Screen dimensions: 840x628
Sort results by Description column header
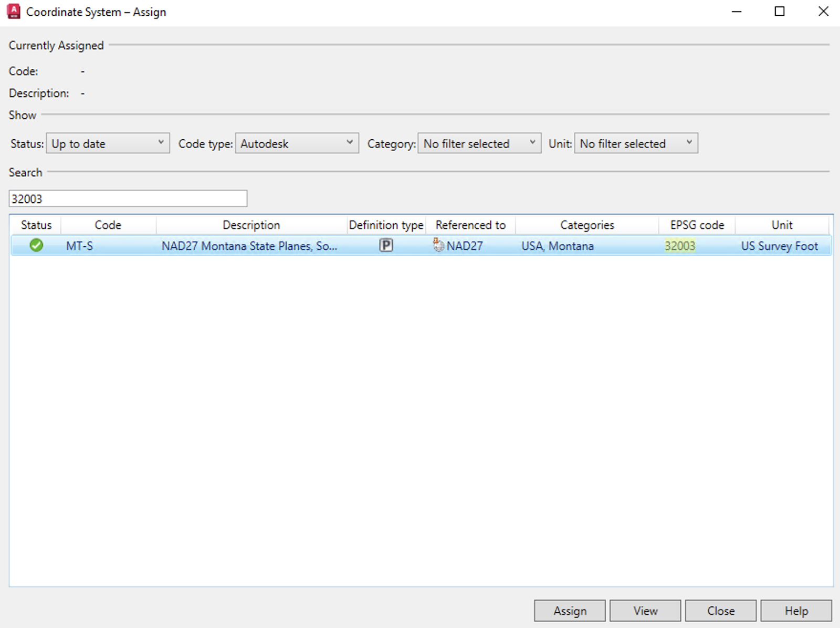coord(251,225)
